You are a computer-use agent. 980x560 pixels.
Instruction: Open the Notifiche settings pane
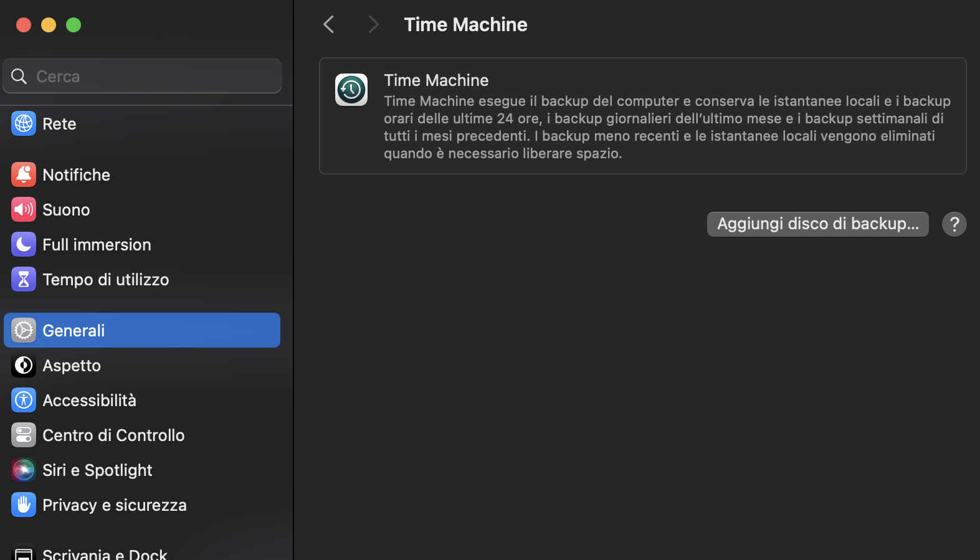point(142,174)
